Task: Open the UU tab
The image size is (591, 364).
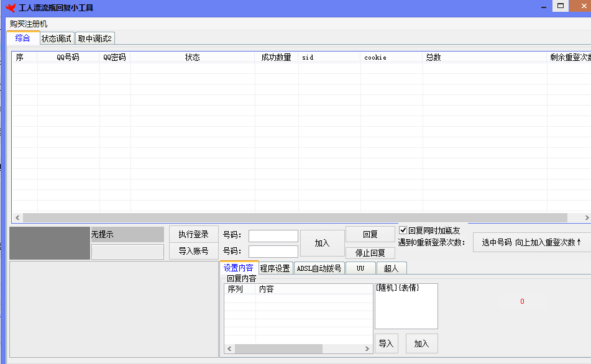Action: click(x=360, y=268)
